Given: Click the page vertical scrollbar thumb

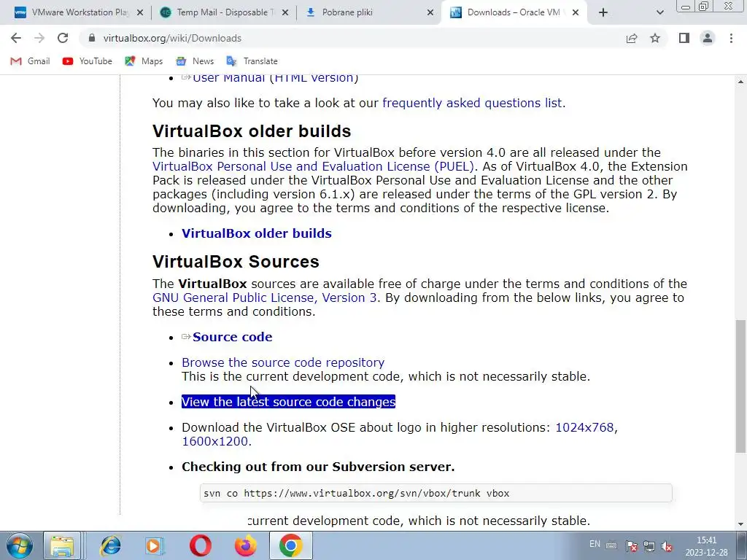Looking at the screenshot, I should pyautogui.click(x=740, y=386).
